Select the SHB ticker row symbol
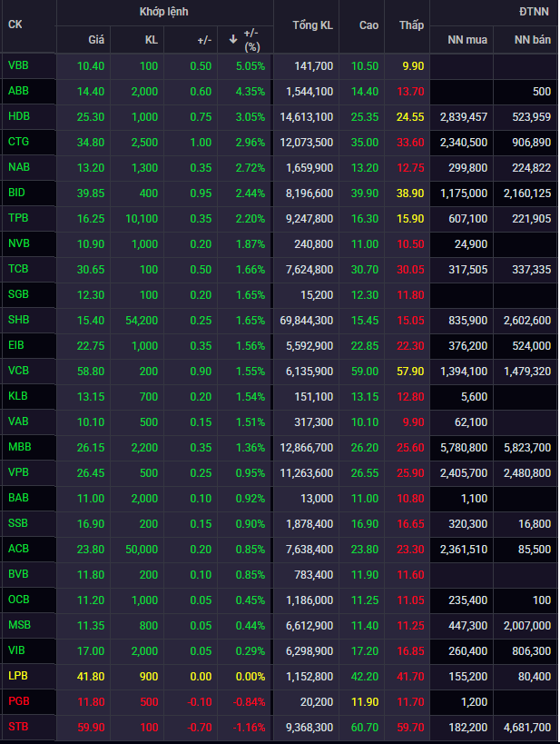 click(x=18, y=321)
